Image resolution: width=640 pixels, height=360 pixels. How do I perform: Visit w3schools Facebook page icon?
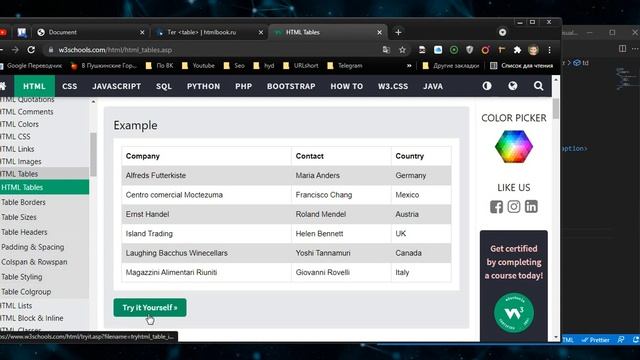pos(496,207)
